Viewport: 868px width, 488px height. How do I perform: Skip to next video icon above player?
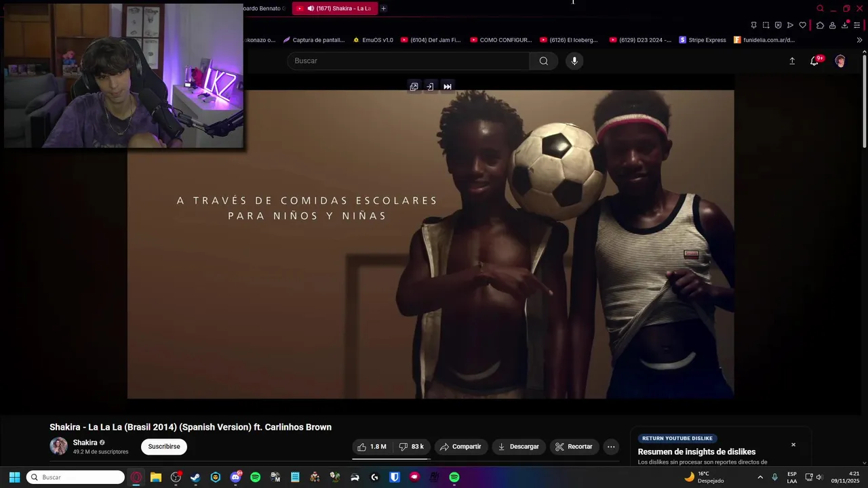[x=448, y=87]
